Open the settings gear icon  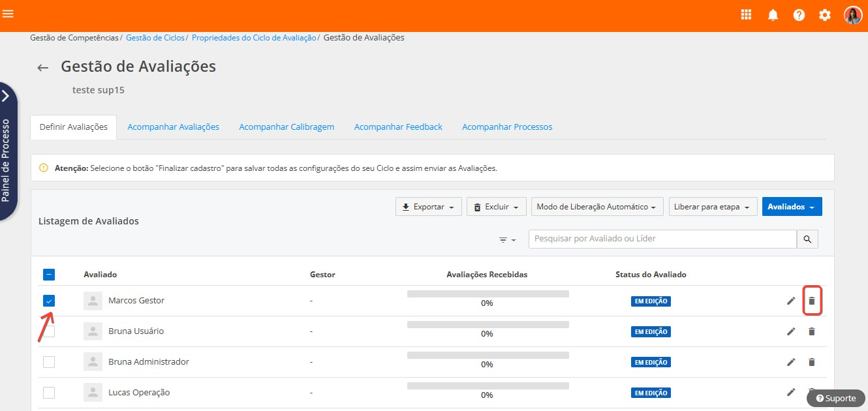click(x=825, y=15)
